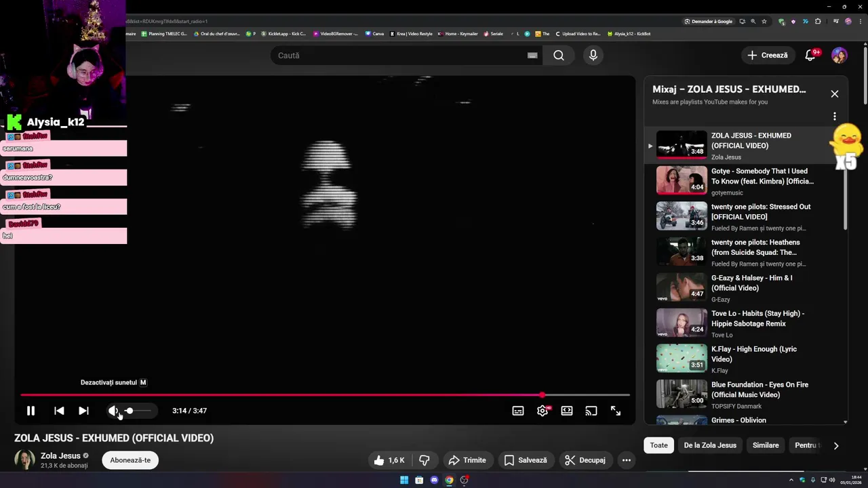Viewport: 868px width, 488px height.
Task: Pause the video playback
Action: [x=31, y=411]
